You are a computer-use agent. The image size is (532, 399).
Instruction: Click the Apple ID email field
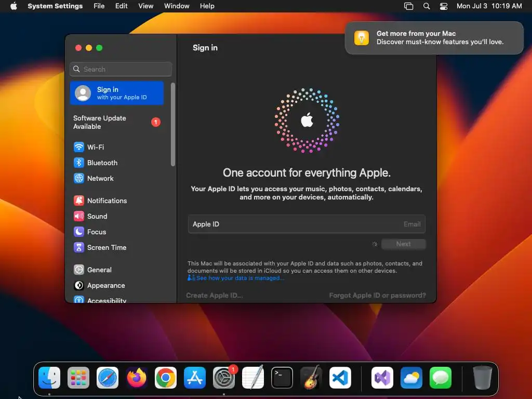[x=307, y=224]
